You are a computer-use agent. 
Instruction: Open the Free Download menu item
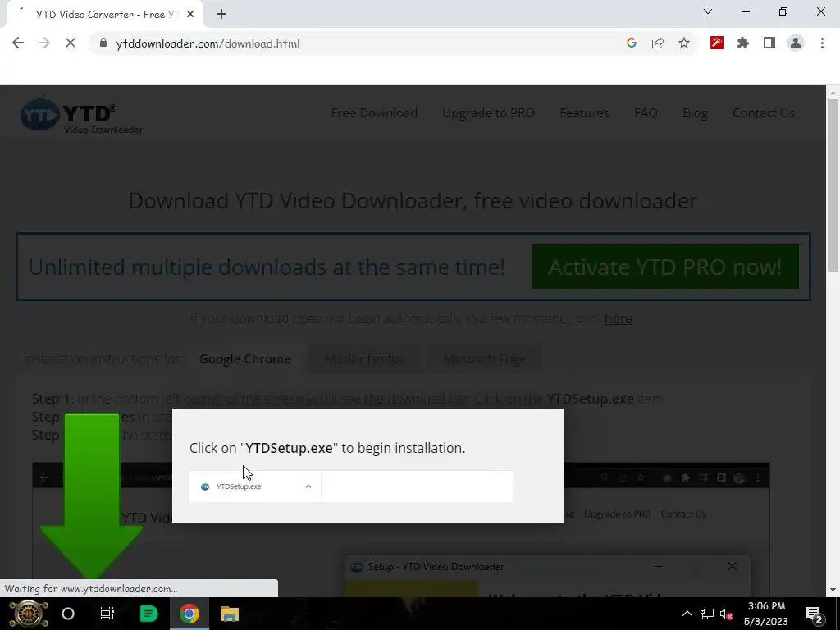pos(374,113)
